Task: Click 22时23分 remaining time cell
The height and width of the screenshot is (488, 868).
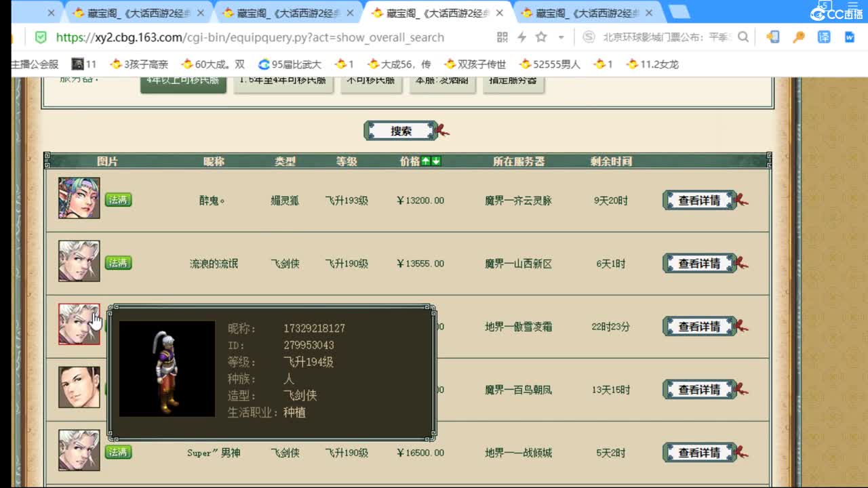Action: (x=610, y=327)
